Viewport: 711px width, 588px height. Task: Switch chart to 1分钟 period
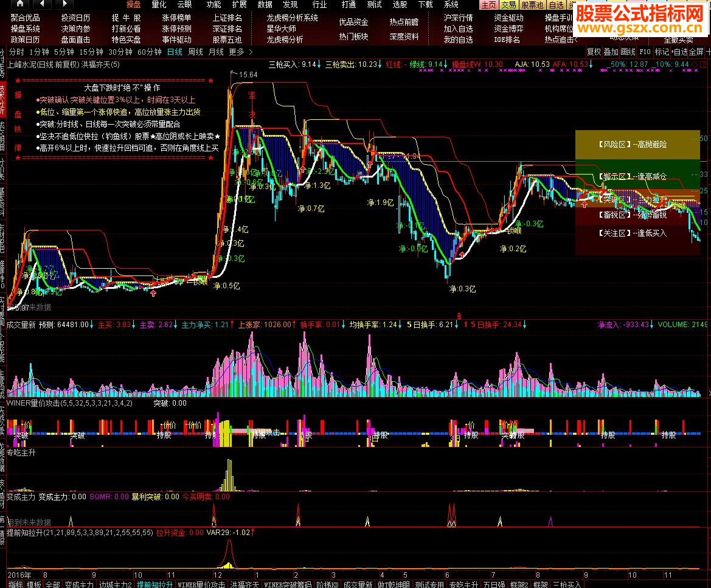(39, 52)
